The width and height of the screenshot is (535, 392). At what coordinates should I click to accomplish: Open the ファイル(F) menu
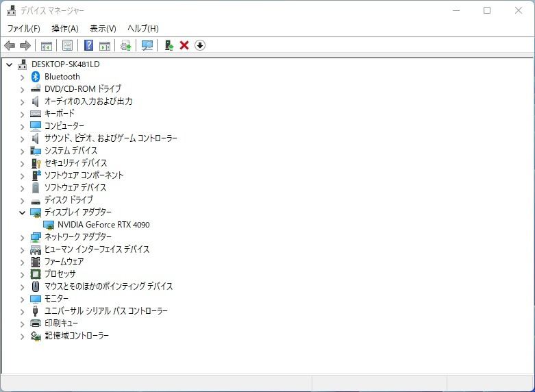[23, 28]
